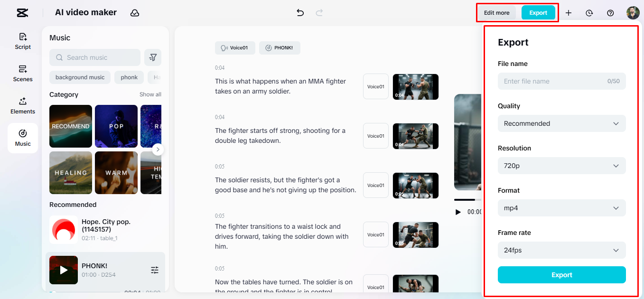Show next categories with arrow
This screenshot has width=644, height=299.
[x=158, y=149]
